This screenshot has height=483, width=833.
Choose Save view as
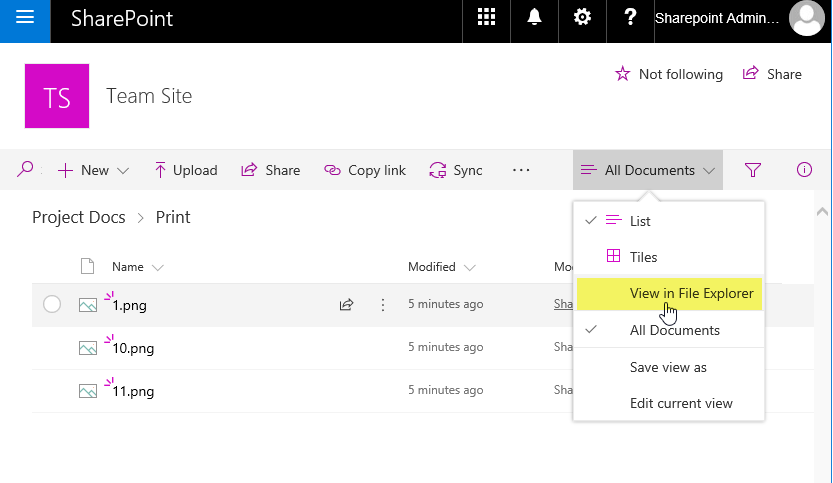click(x=669, y=368)
